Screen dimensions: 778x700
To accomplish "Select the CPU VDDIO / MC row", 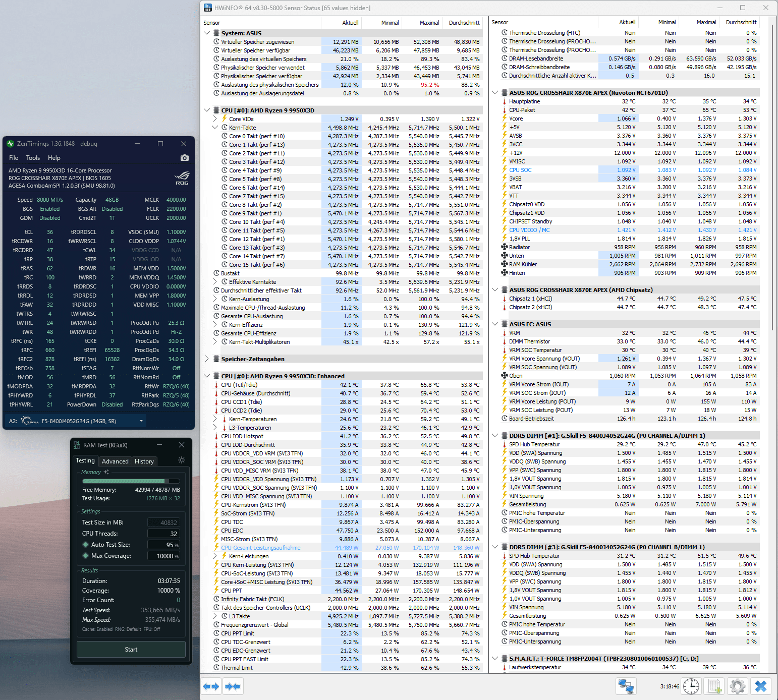I will tap(630, 230).
